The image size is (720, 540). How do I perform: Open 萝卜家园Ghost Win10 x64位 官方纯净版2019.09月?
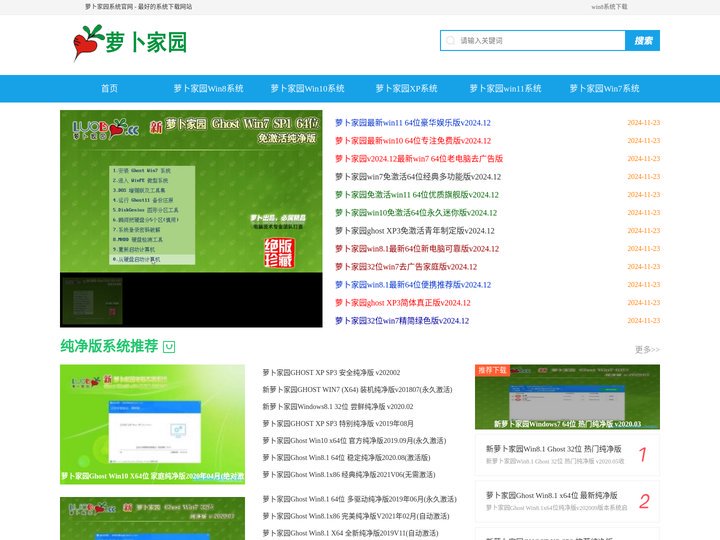(354, 440)
